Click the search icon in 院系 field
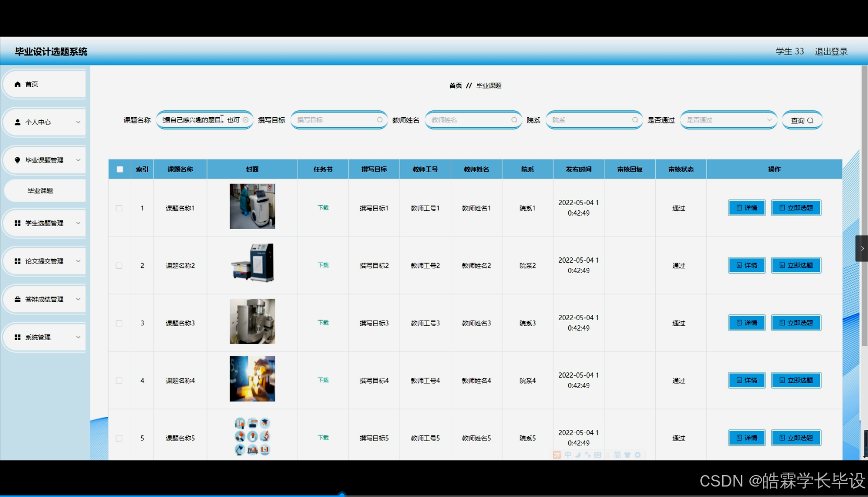Image resolution: width=868 pixels, height=497 pixels. pos(635,120)
